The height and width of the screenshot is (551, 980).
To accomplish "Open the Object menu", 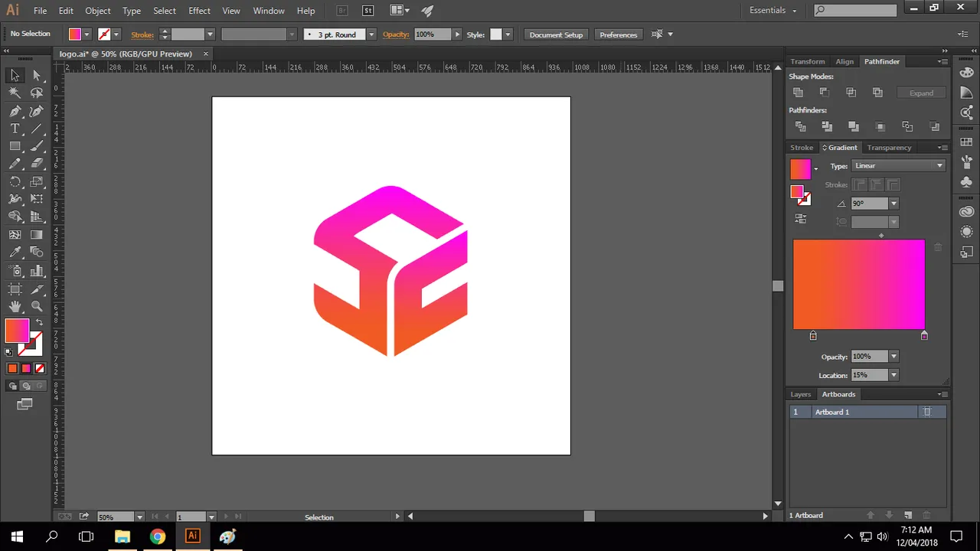I will tap(98, 11).
